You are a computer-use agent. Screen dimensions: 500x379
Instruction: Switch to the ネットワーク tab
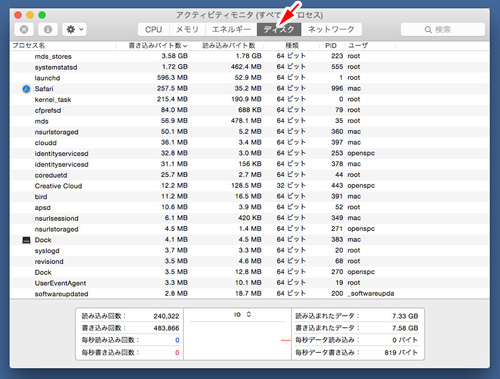coord(331,30)
